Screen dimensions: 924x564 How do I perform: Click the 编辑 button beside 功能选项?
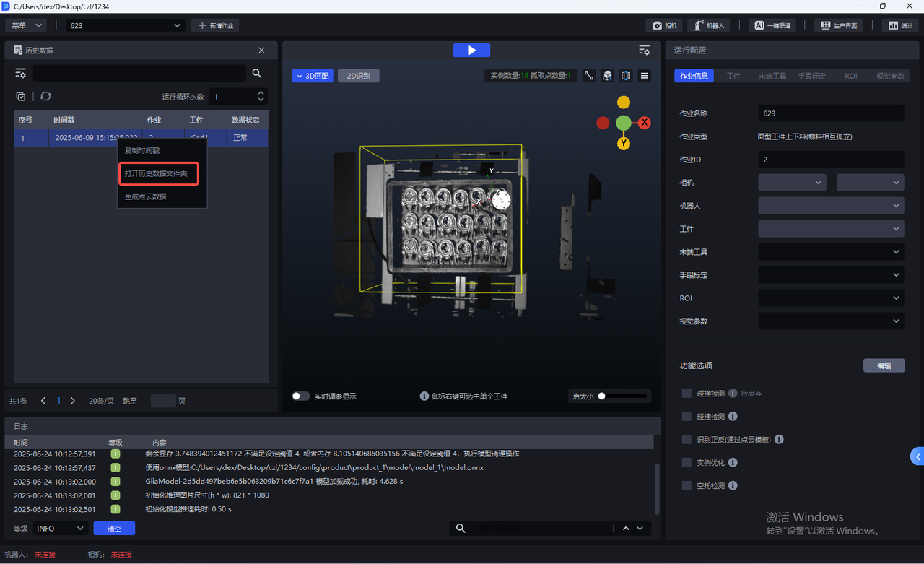pos(884,365)
